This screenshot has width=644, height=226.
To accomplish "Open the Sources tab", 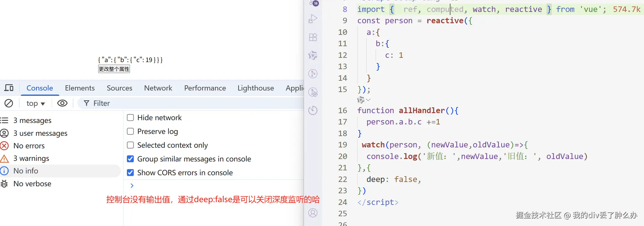I will click(x=120, y=88).
